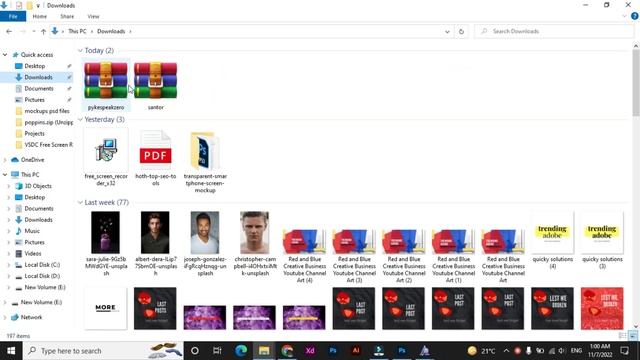This screenshot has height=360, width=640.
Task: Expand Network tree node
Action: (x=5, y=317)
